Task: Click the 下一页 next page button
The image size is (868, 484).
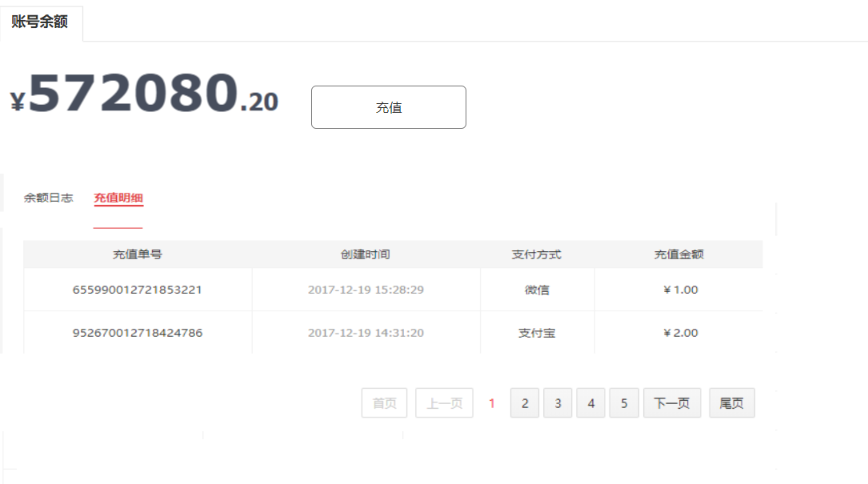Action: click(x=672, y=402)
